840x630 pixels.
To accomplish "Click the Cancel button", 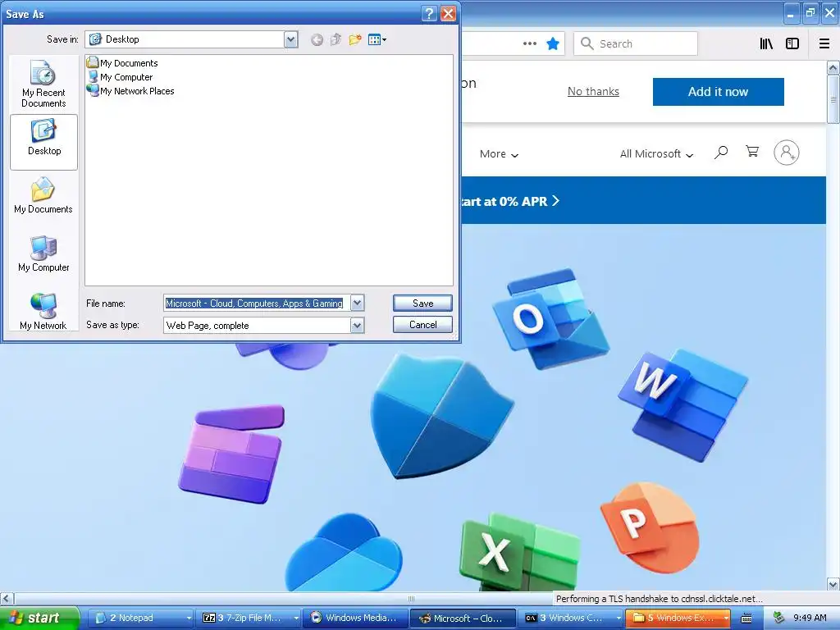I will click(422, 325).
